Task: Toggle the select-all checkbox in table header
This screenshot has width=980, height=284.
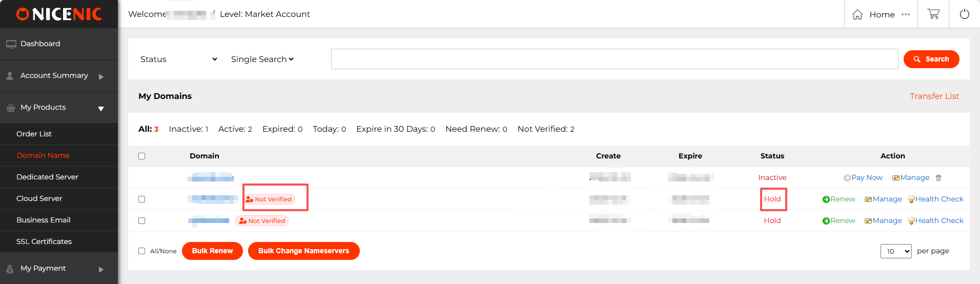Action: click(x=142, y=156)
